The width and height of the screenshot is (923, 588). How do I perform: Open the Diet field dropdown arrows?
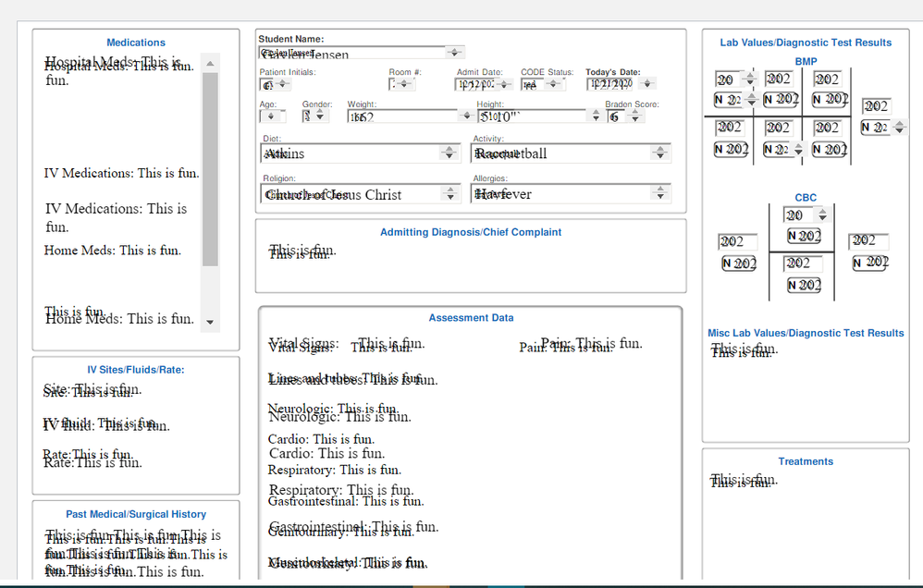click(x=450, y=153)
